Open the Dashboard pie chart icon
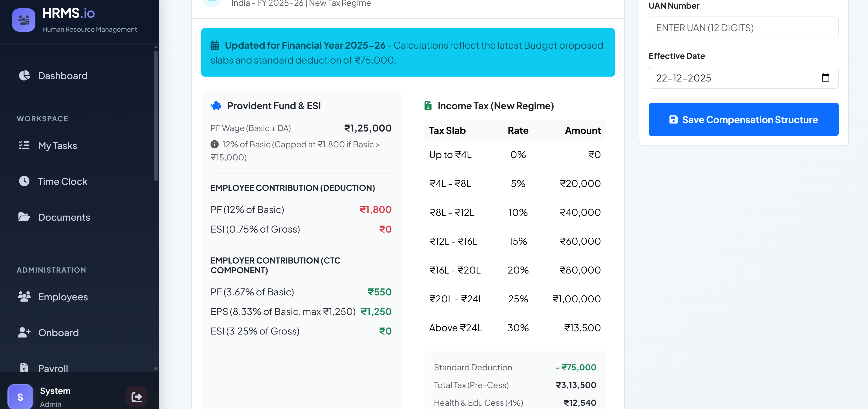 tap(24, 75)
